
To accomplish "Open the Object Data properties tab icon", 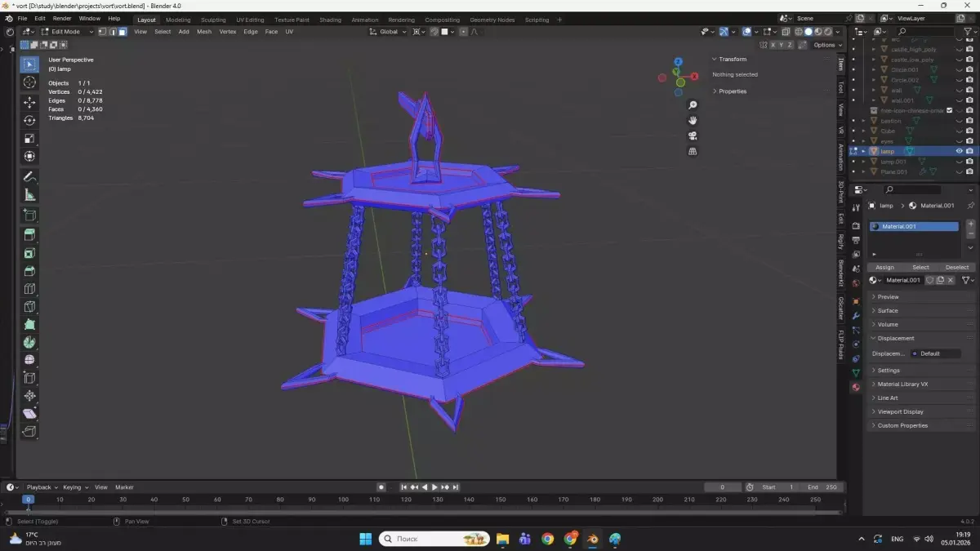I will click(x=856, y=373).
